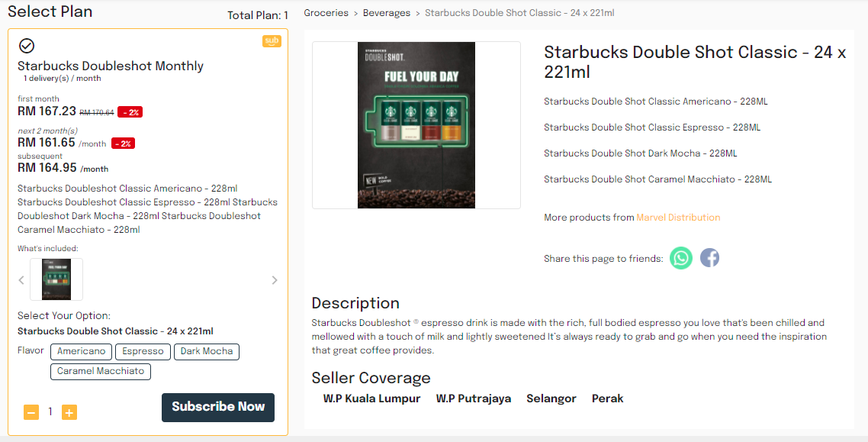Click Starbucks Double Shot Caramel Macchiato - 228ML line
This screenshot has height=442, width=868.
click(657, 179)
